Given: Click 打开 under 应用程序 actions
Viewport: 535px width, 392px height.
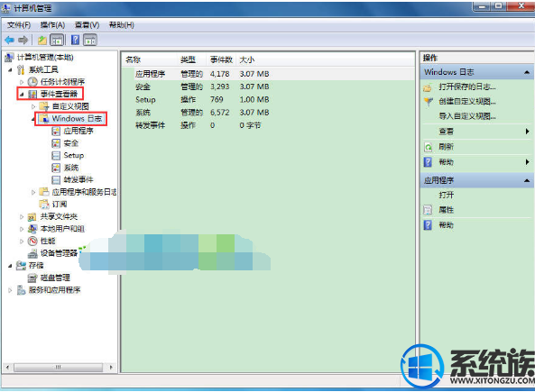Looking at the screenshot, I should coord(446,195).
